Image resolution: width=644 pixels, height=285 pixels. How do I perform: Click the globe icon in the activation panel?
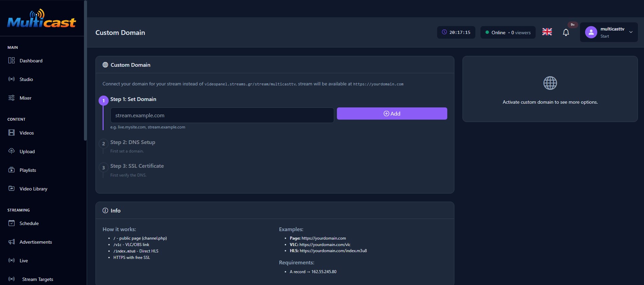(x=550, y=83)
